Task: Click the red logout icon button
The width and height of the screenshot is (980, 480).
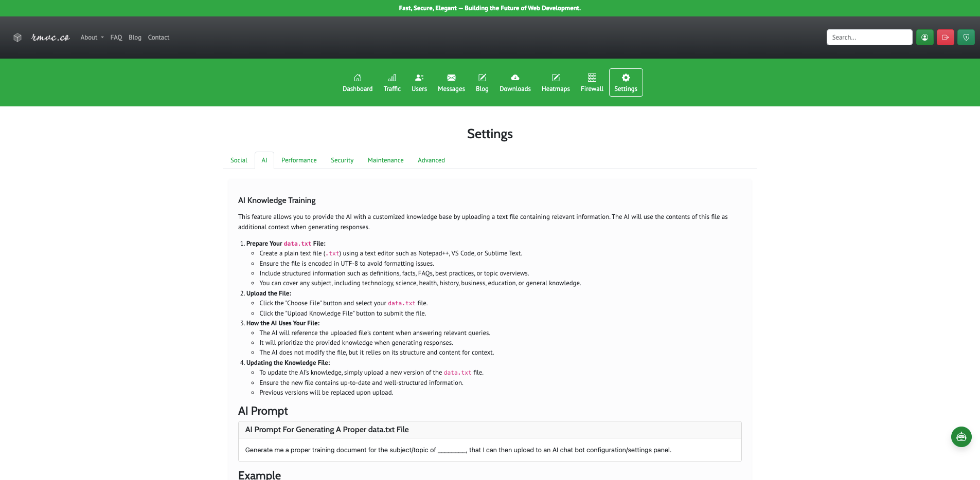Action: (x=945, y=38)
